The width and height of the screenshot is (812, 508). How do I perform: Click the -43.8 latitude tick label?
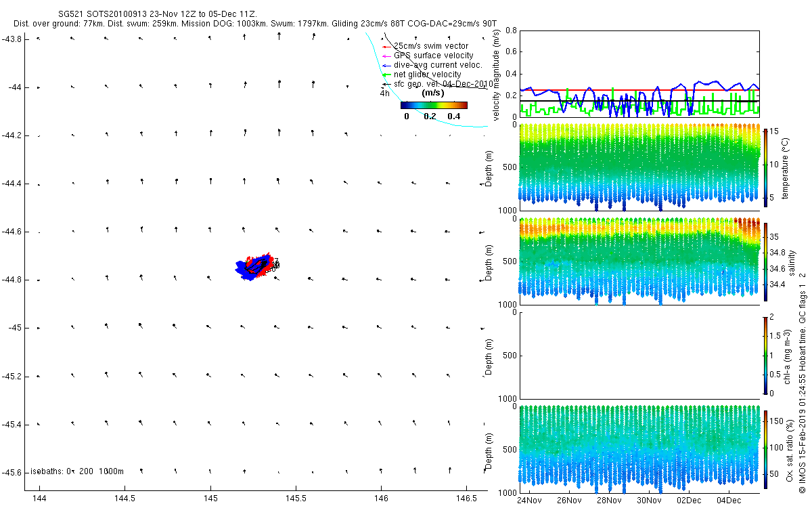[x=14, y=39]
